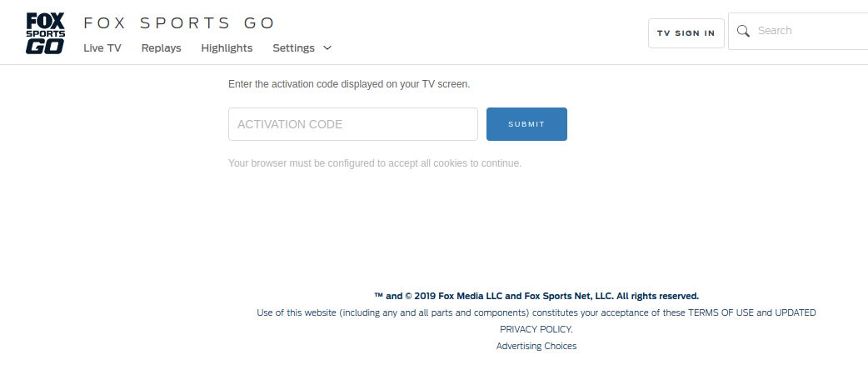This screenshot has width=868, height=375.
Task: Click the FOX SPORTS GO title text
Action: [x=179, y=23]
